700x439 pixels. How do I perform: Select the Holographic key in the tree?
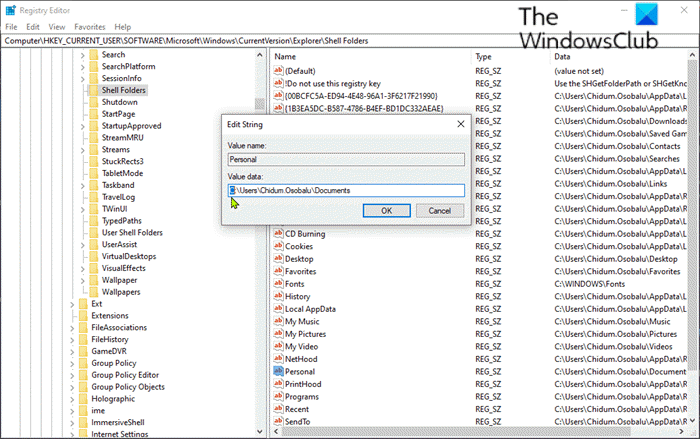(x=113, y=399)
